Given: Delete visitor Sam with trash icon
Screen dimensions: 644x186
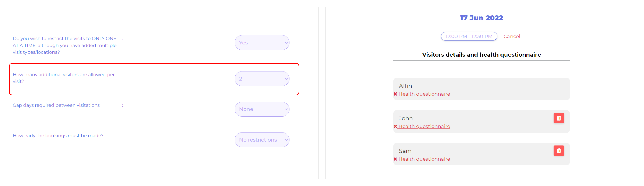Looking at the screenshot, I should 558,150.
